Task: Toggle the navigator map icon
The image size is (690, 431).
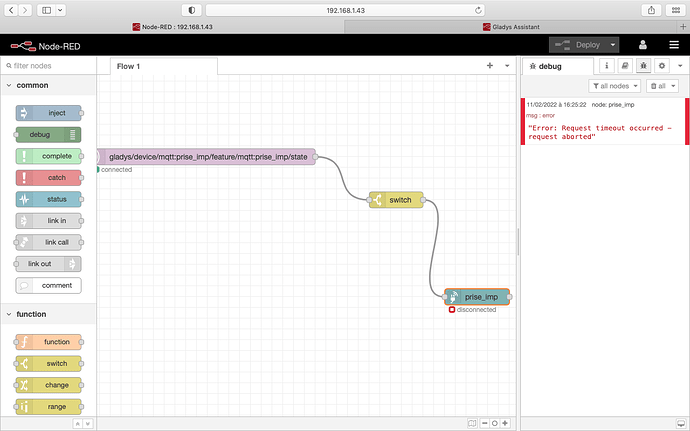Action: tap(472, 423)
